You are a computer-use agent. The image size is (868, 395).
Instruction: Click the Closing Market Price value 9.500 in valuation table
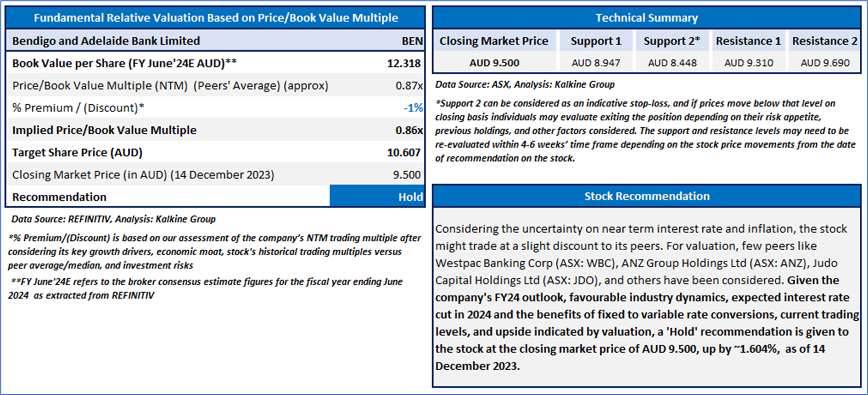407,175
